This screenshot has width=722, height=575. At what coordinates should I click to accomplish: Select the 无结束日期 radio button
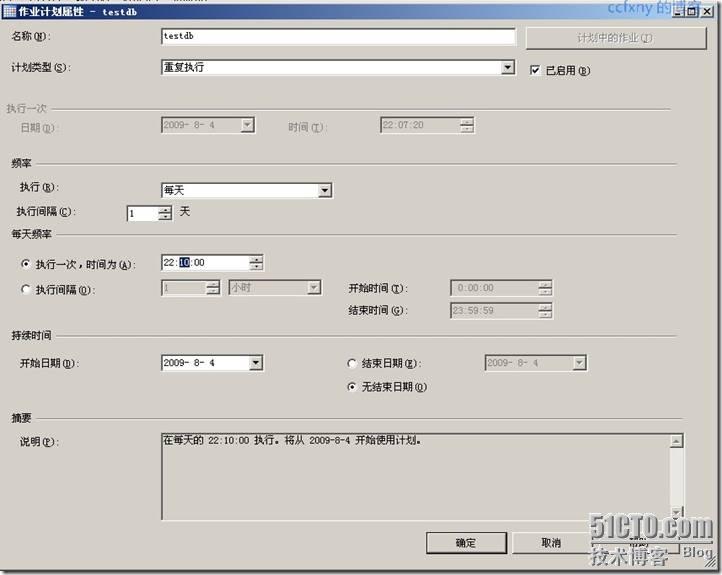pos(352,387)
